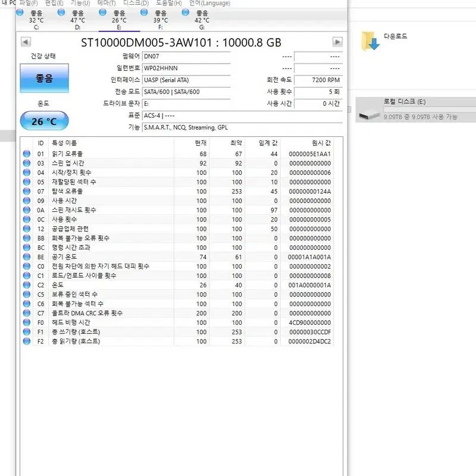Click status icon for 03 스핀 업 시간
Viewport: 476px width, 476px height.
pyautogui.click(x=27, y=163)
